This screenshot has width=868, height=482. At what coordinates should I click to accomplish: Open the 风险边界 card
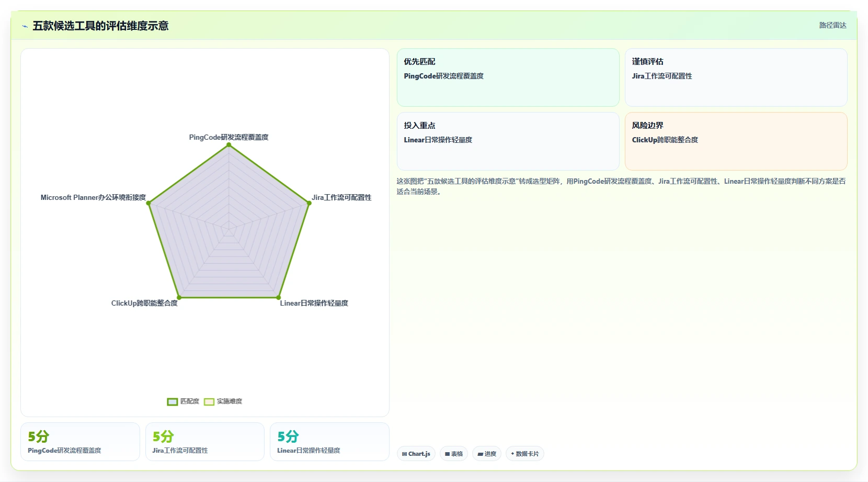click(736, 141)
